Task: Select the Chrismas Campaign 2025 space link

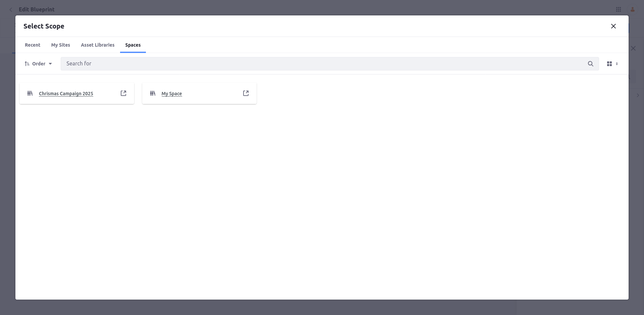Action: point(66,94)
